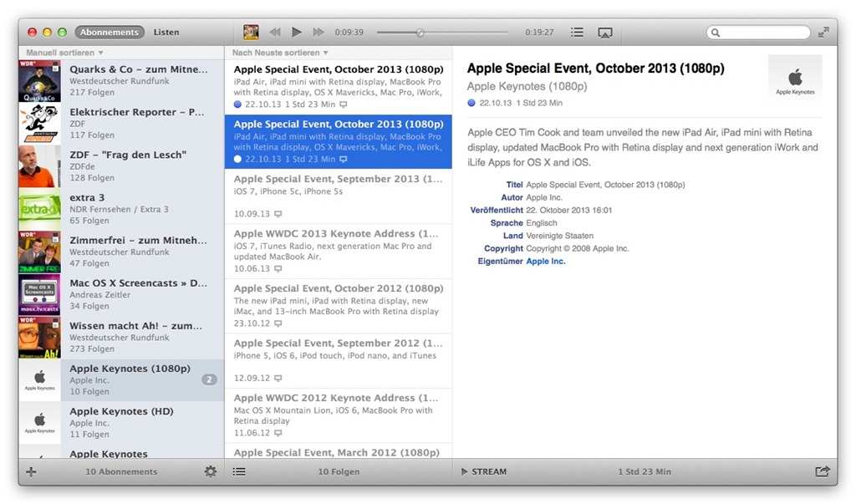Click the STREAM button

click(x=484, y=471)
